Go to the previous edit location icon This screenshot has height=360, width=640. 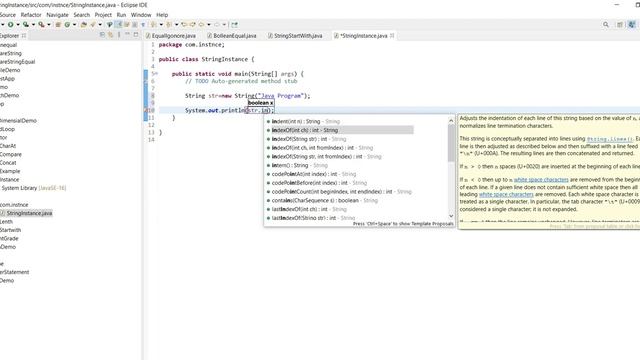click(x=184, y=24)
